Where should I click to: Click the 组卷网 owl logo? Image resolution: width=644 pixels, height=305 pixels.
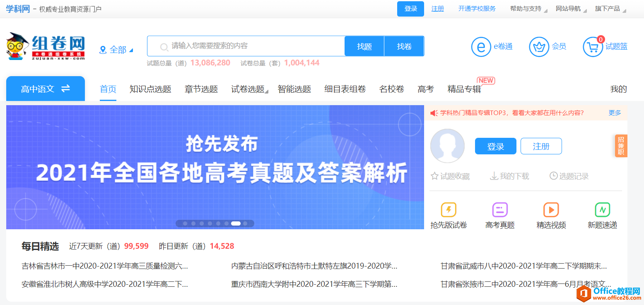click(x=46, y=46)
